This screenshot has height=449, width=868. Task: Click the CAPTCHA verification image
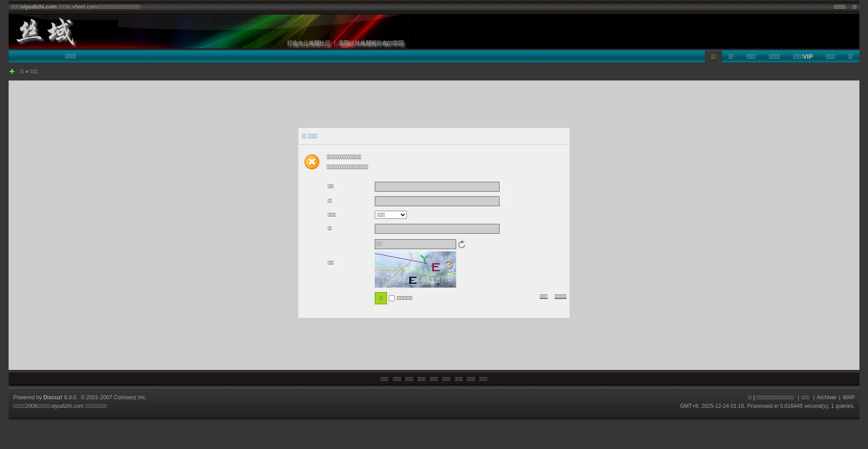click(x=415, y=269)
